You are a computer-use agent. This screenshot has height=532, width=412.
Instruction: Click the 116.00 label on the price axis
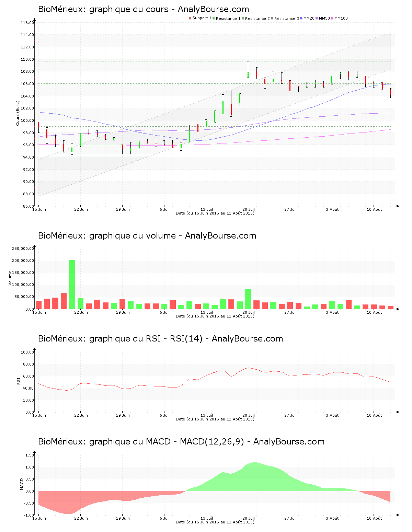point(27,23)
